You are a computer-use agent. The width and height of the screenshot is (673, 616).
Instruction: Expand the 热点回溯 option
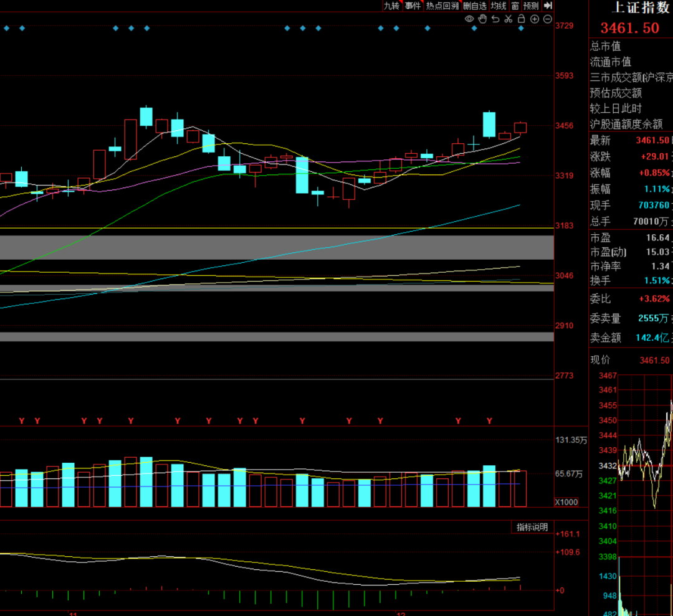(442, 6)
